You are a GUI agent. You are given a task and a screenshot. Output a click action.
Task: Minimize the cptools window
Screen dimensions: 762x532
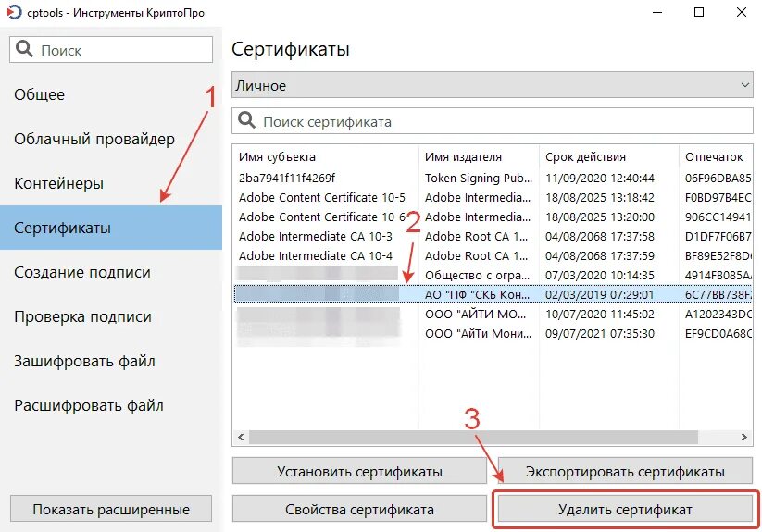[x=657, y=12]
